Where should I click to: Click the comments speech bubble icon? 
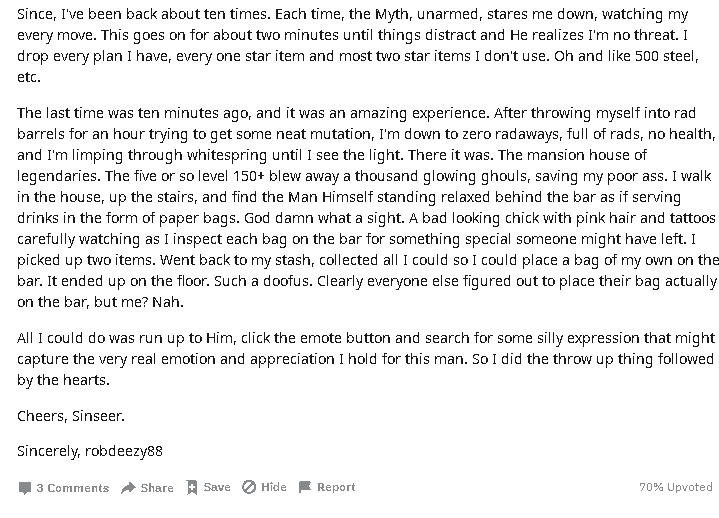tap(24, 488)
